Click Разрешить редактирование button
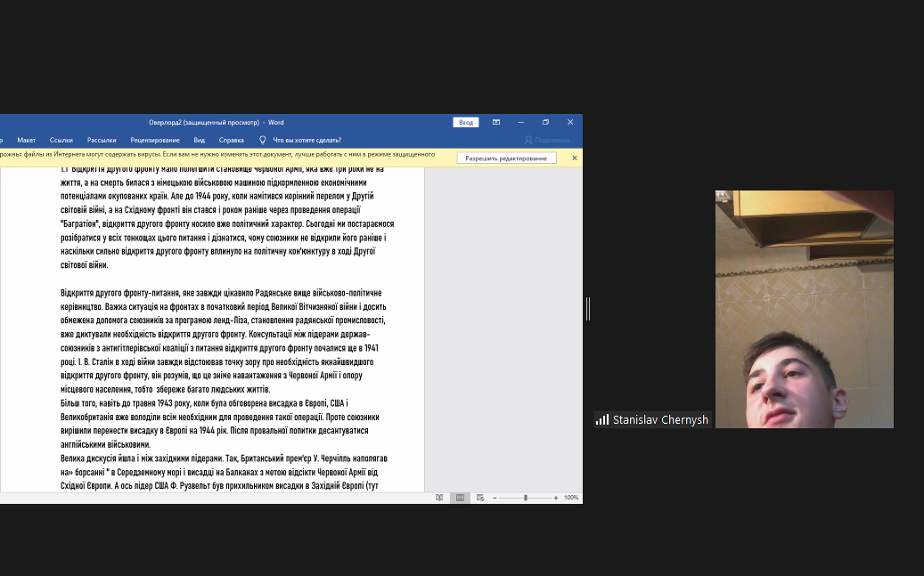This screenshot has width=924, height=576. click(x=506, y=158)
